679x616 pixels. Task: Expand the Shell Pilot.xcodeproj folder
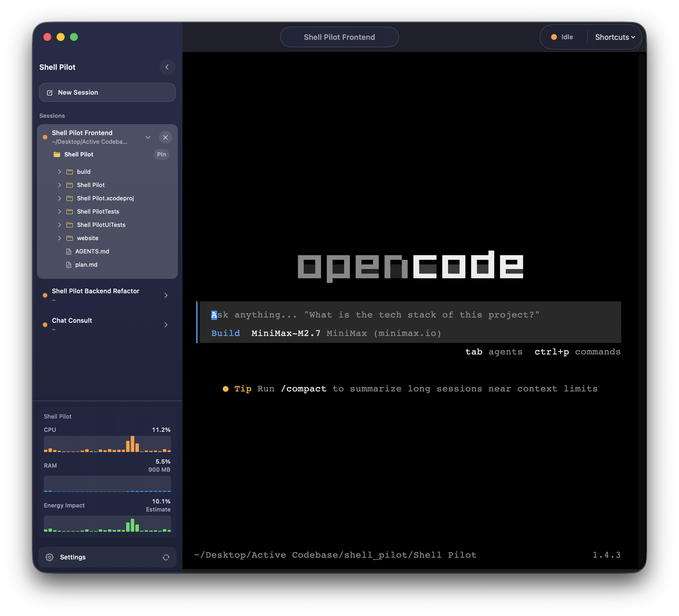[x=59, y=198]
